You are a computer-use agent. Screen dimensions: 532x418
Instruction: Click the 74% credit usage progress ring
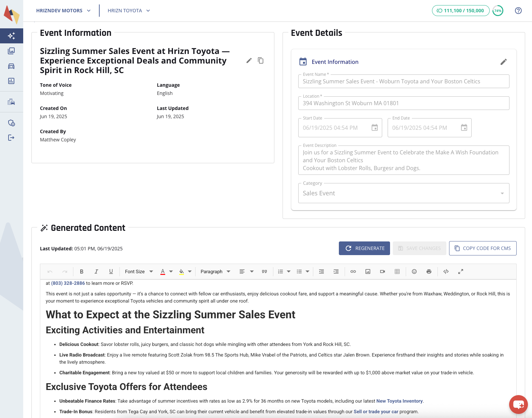point(498,11)
